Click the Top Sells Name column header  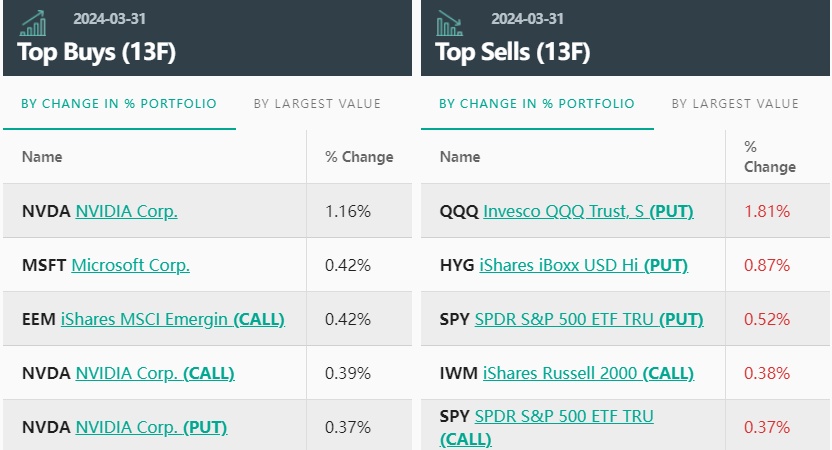460,157
